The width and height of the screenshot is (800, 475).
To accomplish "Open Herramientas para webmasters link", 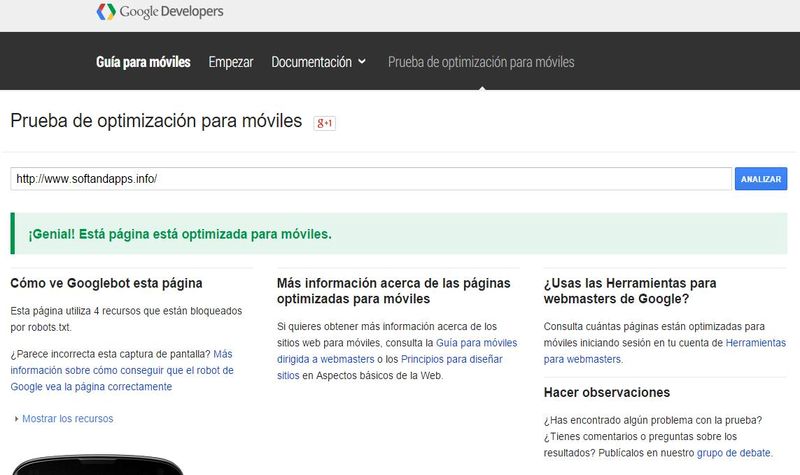I will tap(665, 351).
